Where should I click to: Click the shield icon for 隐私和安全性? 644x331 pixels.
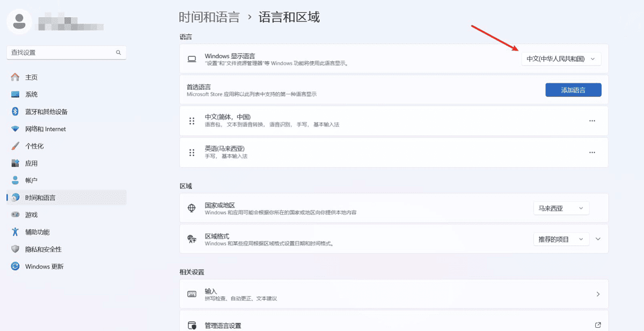click(x=15, y=249)
